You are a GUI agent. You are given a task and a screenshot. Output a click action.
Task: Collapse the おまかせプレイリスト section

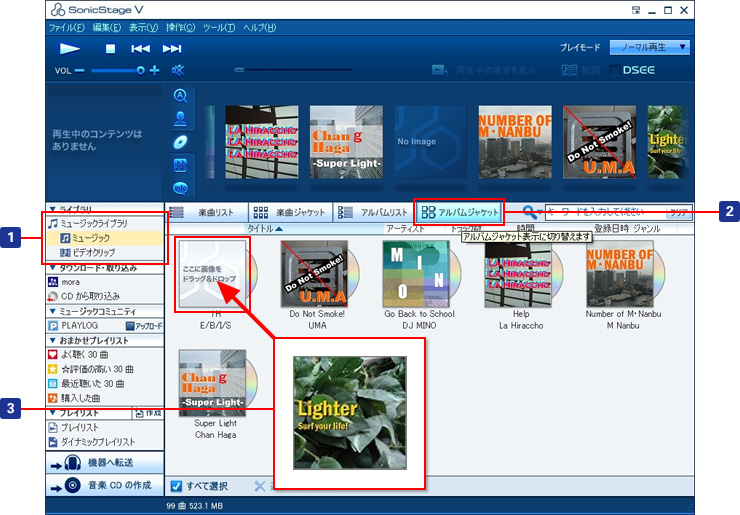click(52, 340)
